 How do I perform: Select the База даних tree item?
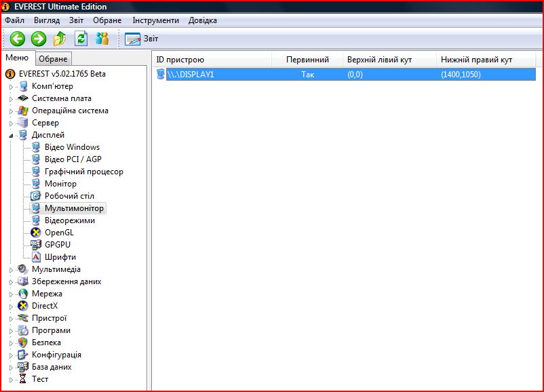click(52, 367)
